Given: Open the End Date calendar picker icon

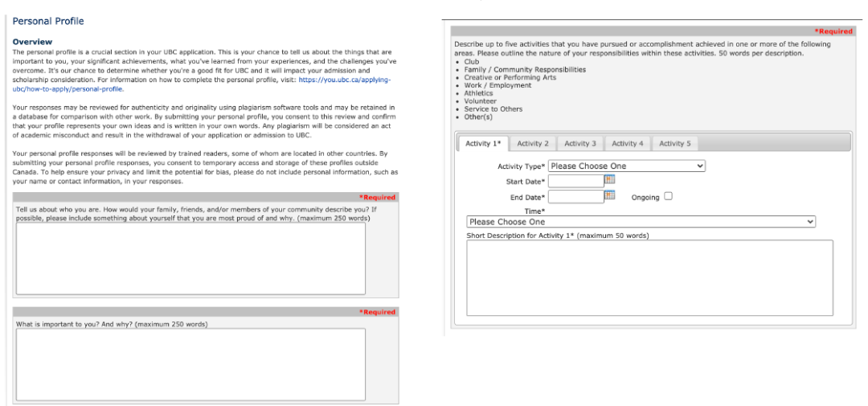Looking at the screenshot, I should pos(609,195).
